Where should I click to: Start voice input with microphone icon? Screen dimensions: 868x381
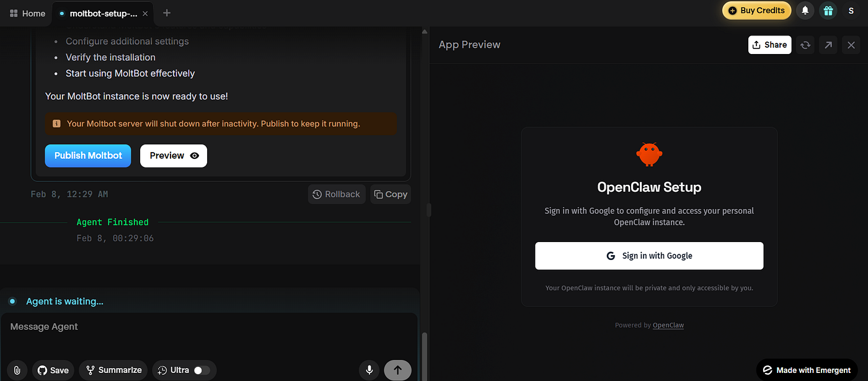coord(370,370)
